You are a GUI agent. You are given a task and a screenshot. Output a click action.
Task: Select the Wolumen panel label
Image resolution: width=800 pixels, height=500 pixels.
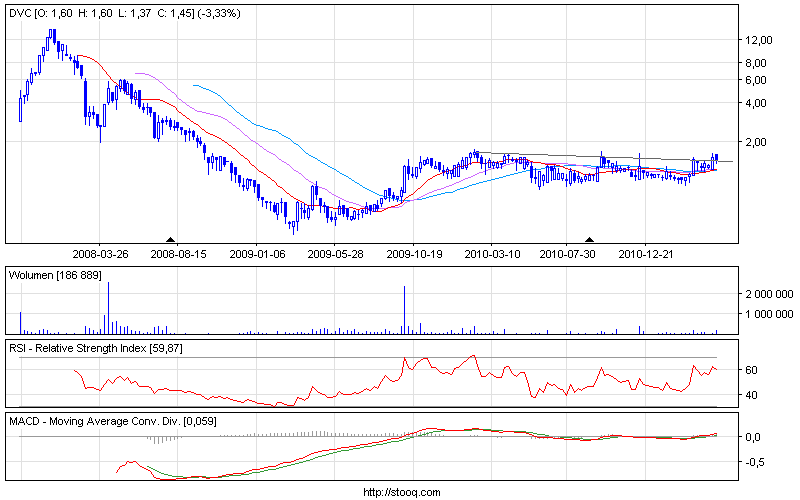coord(55,274)
